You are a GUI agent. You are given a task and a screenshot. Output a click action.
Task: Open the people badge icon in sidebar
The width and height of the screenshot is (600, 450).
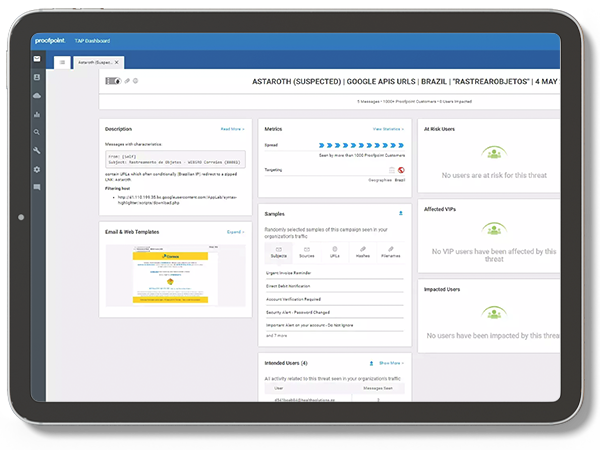pyautogui.click(x=37, y=77)
